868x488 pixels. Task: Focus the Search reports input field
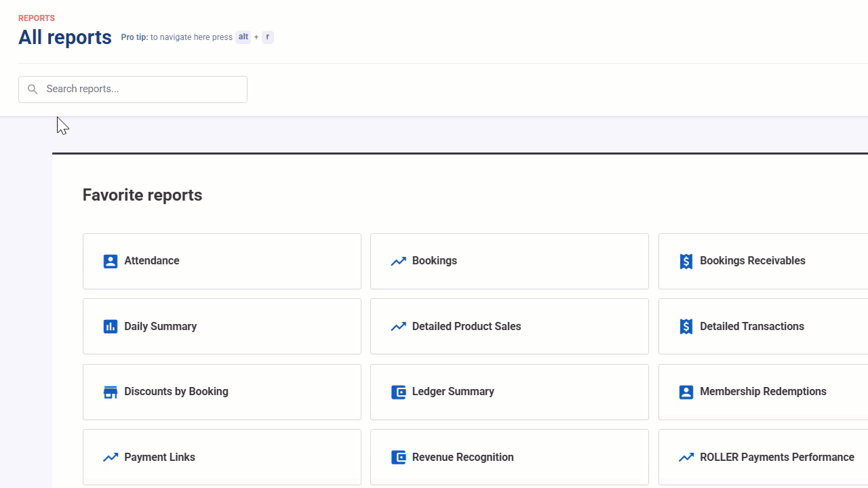point(133,89)
